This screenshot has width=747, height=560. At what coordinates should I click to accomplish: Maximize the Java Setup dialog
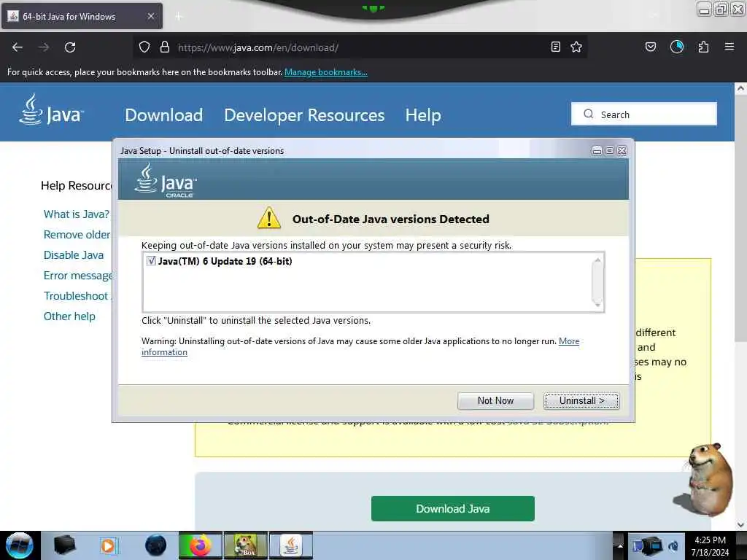pos(609,150)
